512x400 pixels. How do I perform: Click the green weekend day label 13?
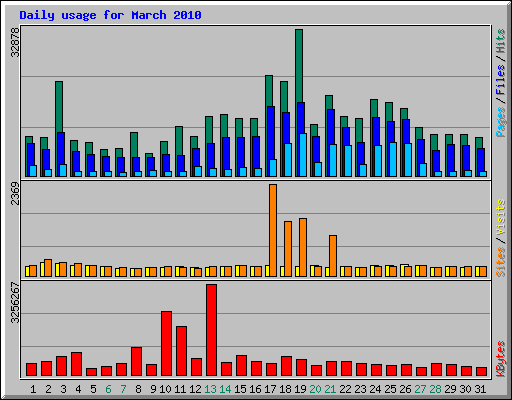pos(210,389)
